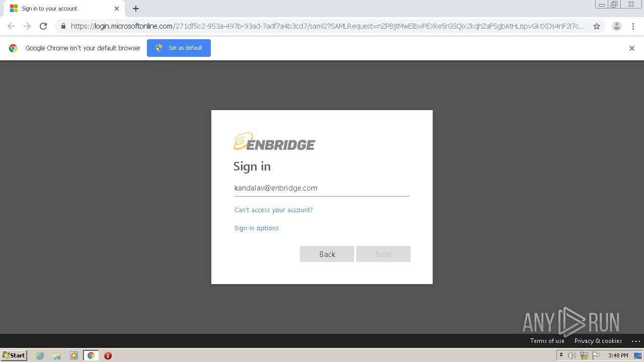The height and width of the screenshot is (362, 644).
Task: Close the 'Sign in to your account' tab
Action: (117, 9)
